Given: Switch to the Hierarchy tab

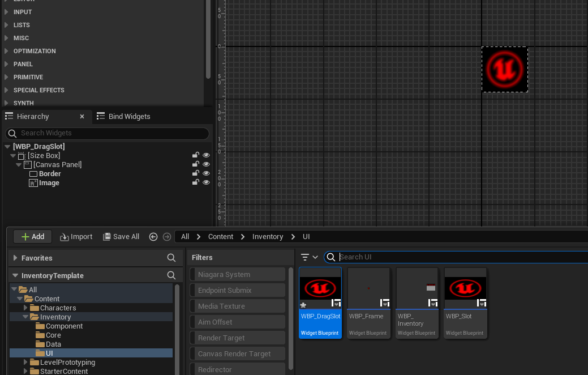Looking at the screenshot, I should pyautogui.click(x=33, y=116).
